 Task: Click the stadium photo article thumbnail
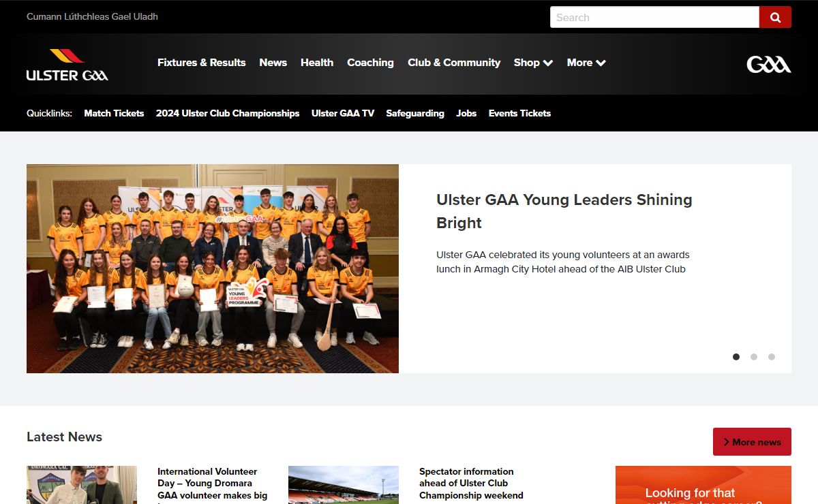click(x=344, y=485)
